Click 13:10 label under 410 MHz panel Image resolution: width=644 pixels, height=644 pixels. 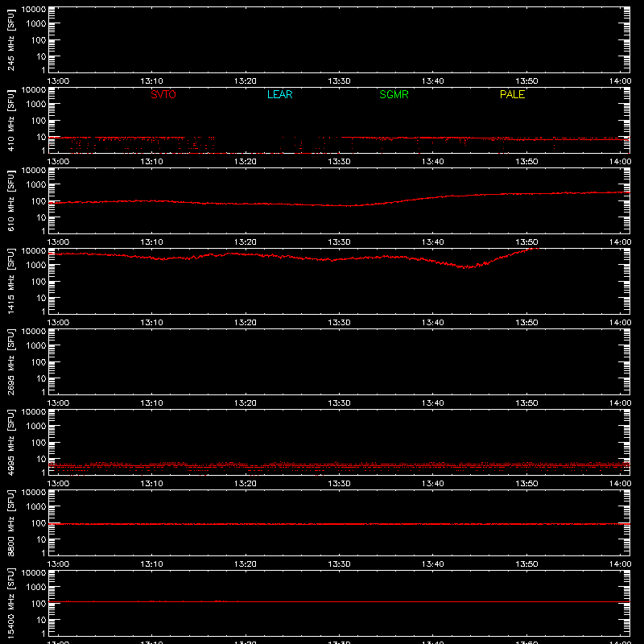coord(152,162)
